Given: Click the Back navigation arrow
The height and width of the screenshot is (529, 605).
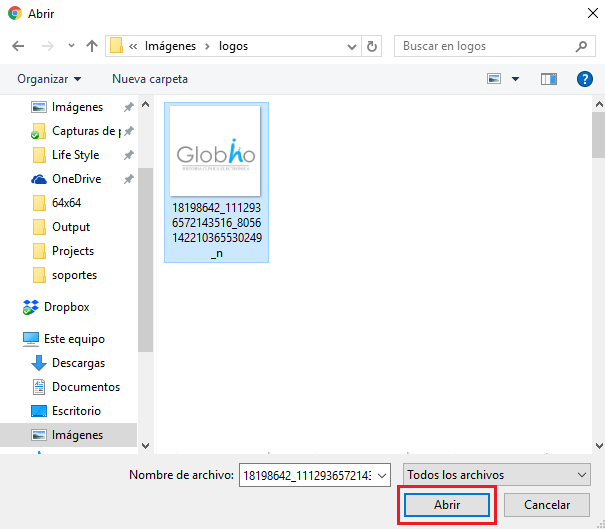Looking at the screenshot, I should [x=18, y=46].
